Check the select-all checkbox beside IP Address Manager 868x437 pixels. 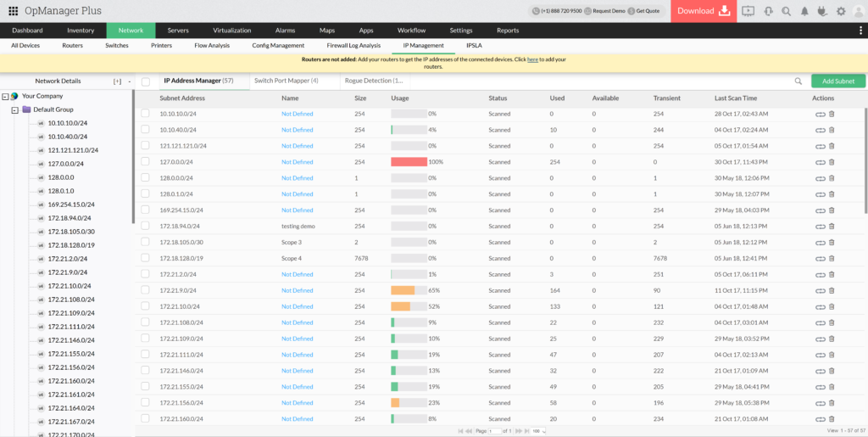(146, 81)
